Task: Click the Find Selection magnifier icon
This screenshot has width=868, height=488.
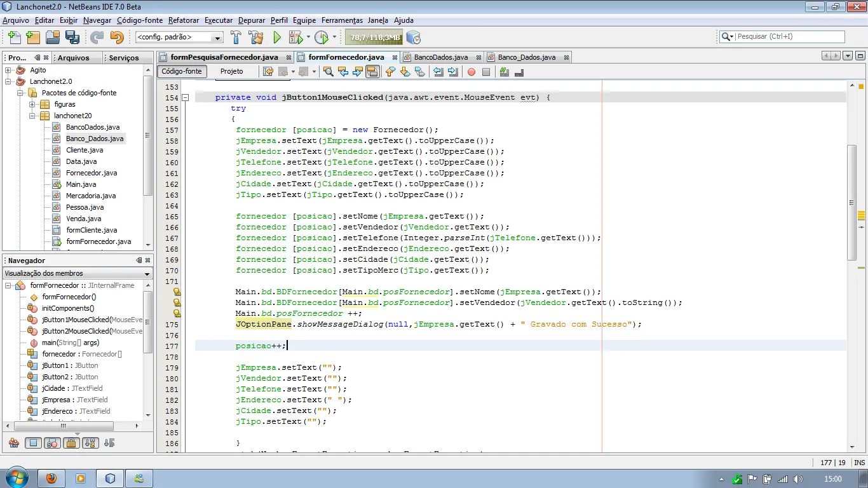Action: tap(329, 72)
